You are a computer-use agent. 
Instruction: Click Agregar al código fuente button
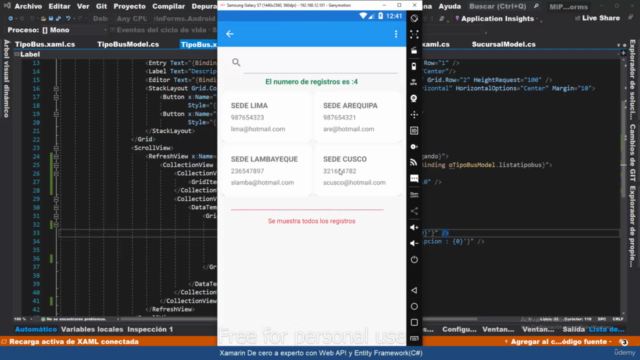click(558, 342)
